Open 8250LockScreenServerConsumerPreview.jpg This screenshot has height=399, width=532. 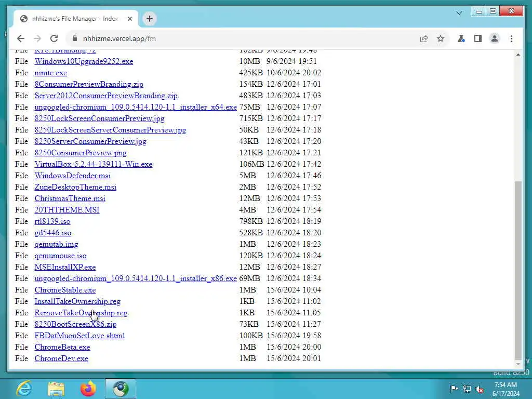(x=110, y=130)
